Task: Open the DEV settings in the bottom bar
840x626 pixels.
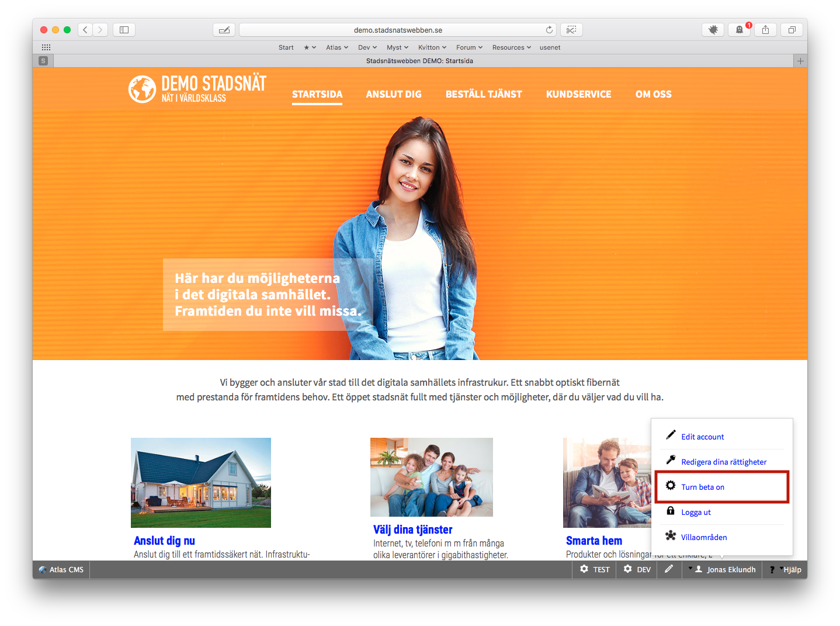Action: pos(637,569)
